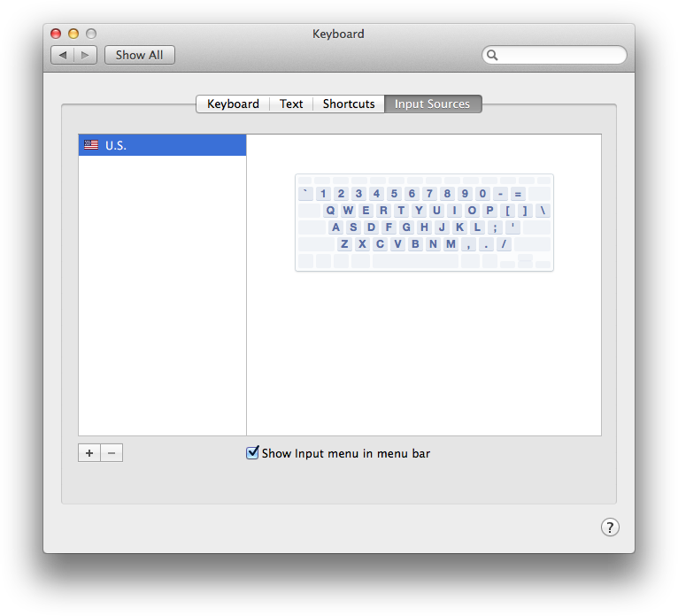Minimize the window with the yellow button
Viewport: 678px width, 616px height.
click(x=73, y=34)
